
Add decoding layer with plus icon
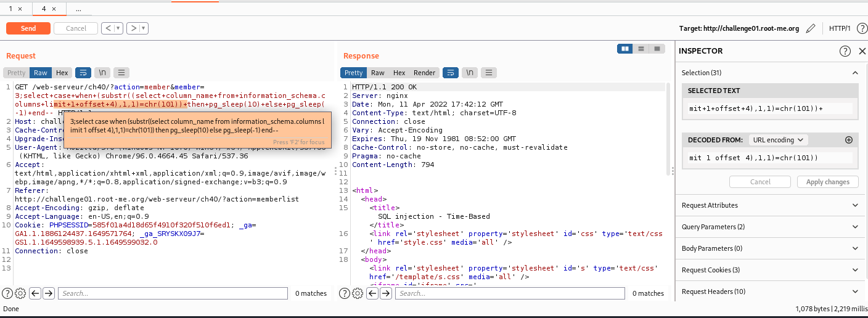[x=849, y=140]
